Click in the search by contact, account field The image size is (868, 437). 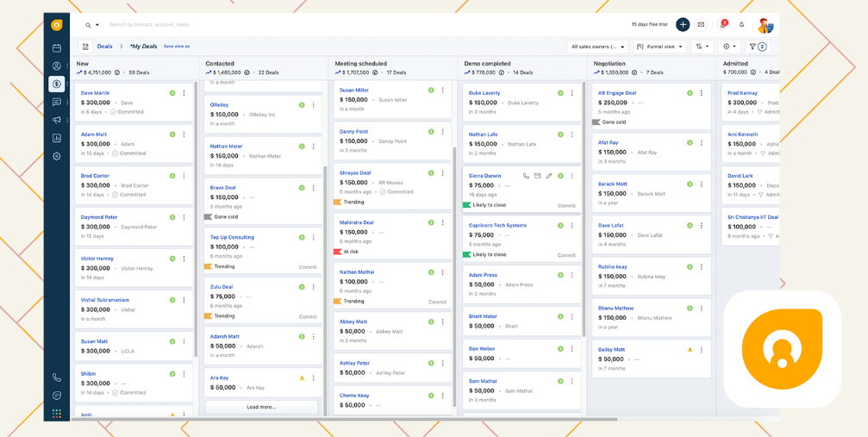click(149, 25)
